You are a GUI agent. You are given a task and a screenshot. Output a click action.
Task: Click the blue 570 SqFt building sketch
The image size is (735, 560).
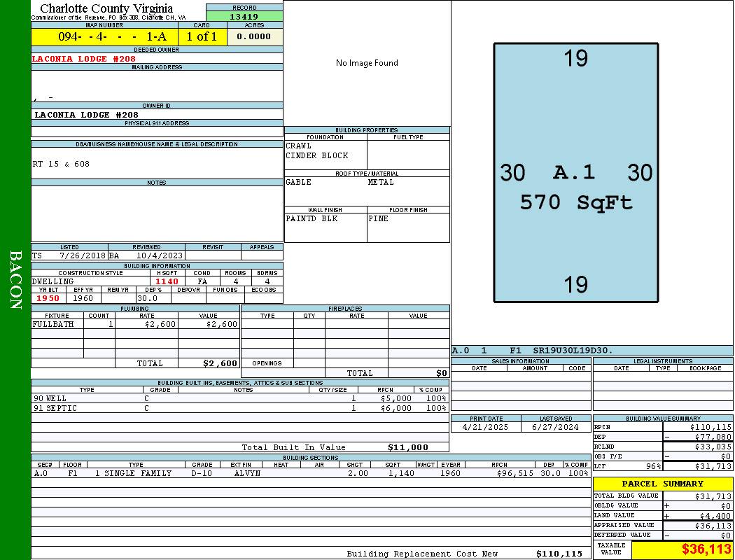pos(575,172)
